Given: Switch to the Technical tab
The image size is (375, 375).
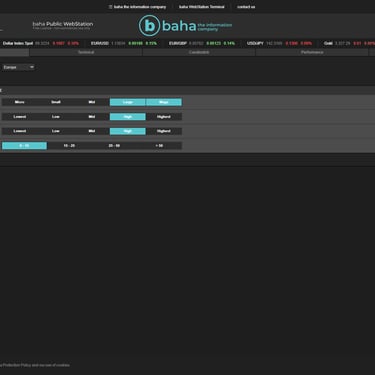Looking at the screenshot, I should coord(86,52).
